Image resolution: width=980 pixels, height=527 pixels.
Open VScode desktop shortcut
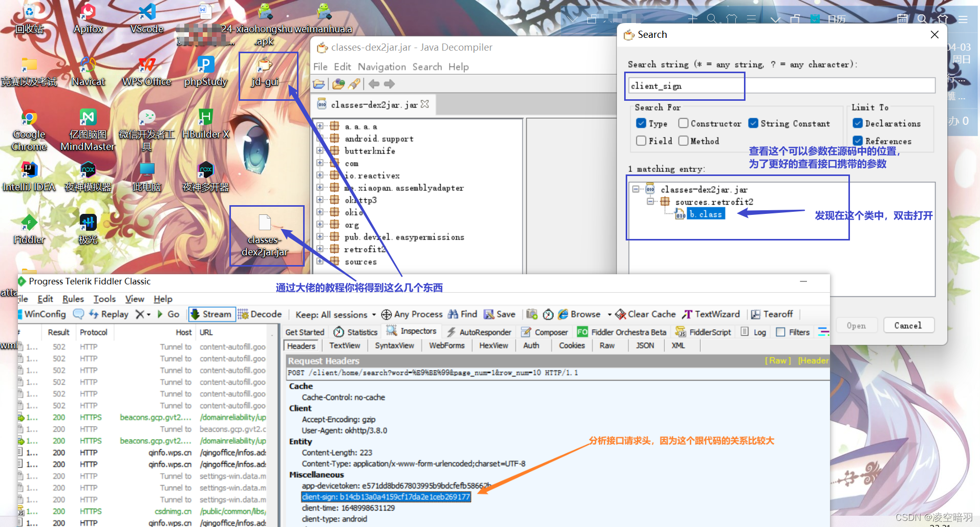click(x=147, y=18)
